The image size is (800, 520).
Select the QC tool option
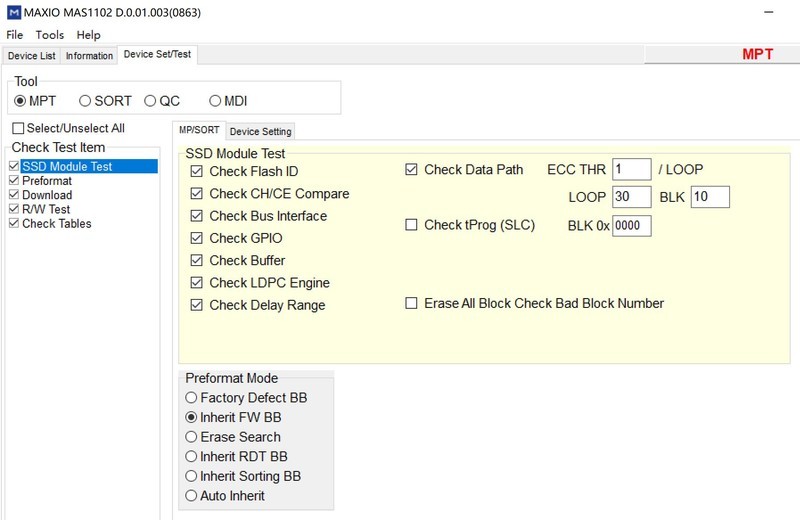click(151, 101)
